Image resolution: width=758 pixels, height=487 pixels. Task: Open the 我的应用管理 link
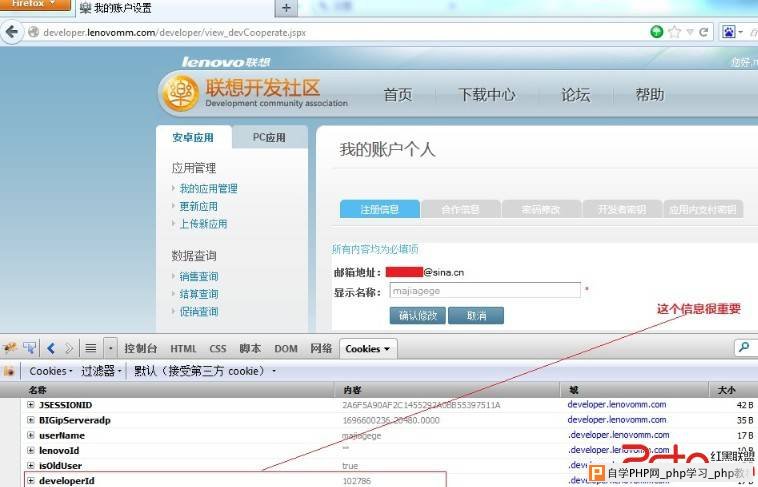[208, 189]
